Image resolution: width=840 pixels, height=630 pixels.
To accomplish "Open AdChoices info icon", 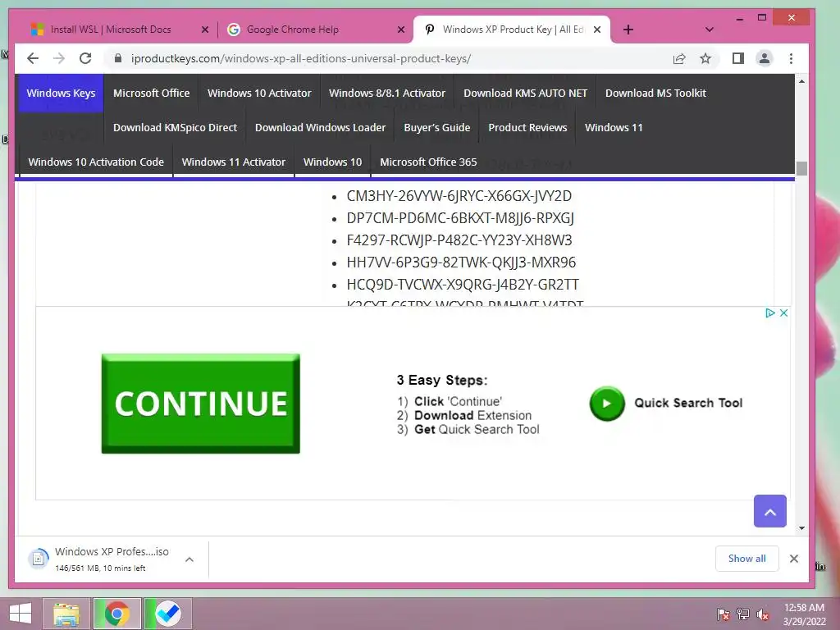I will (770, 313).
